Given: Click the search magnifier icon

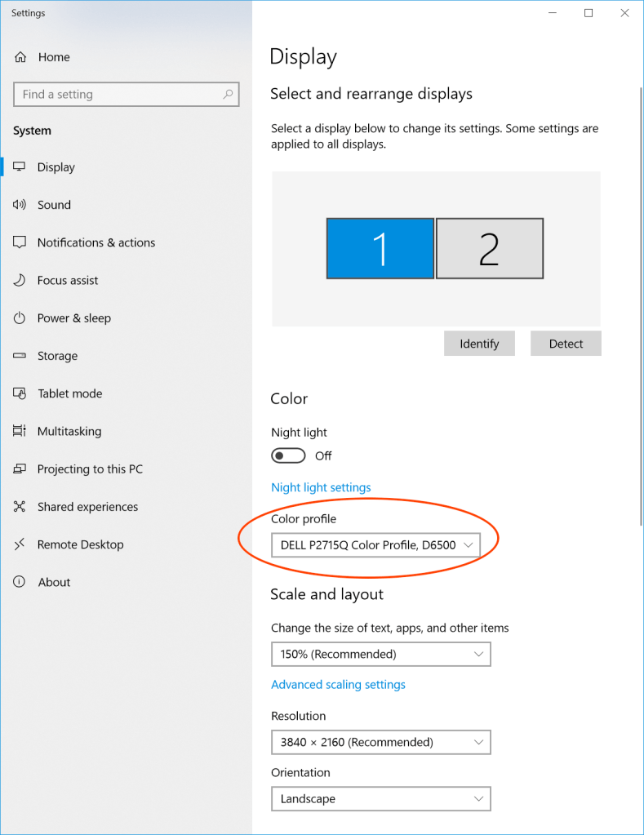Looking at the screenshot, I should pyautogui.click(x=228, y=95).
